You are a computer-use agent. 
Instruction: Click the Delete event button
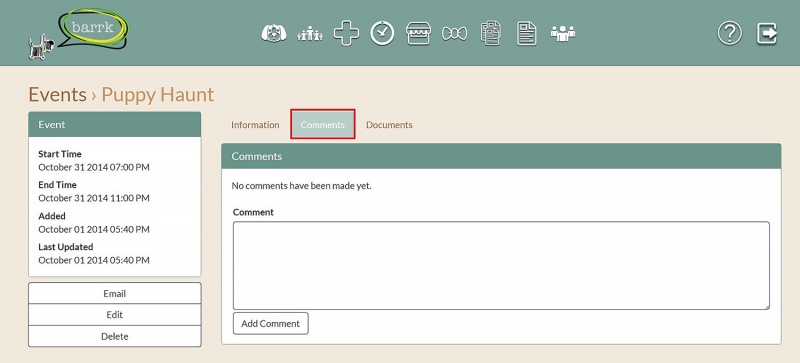115,336
